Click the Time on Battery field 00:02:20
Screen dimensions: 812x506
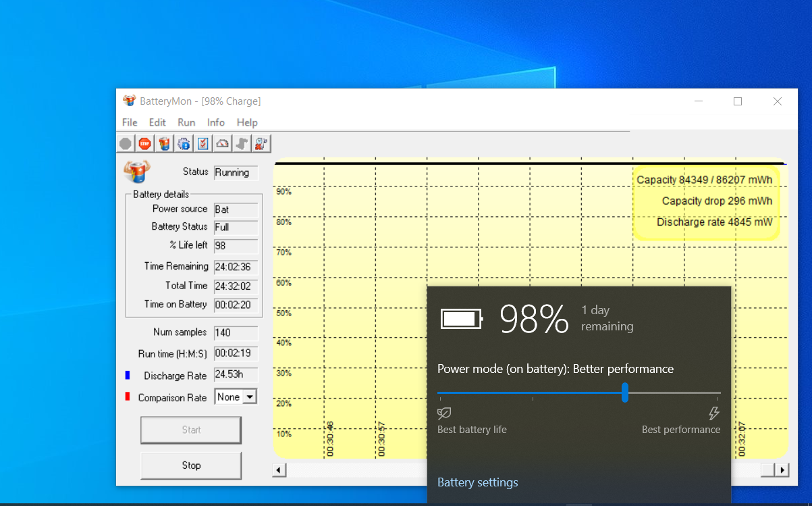click(x=236, y=305)
